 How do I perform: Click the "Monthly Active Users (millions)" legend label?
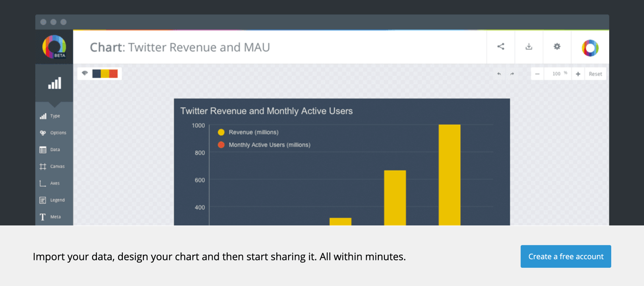(x=269, y=145)
